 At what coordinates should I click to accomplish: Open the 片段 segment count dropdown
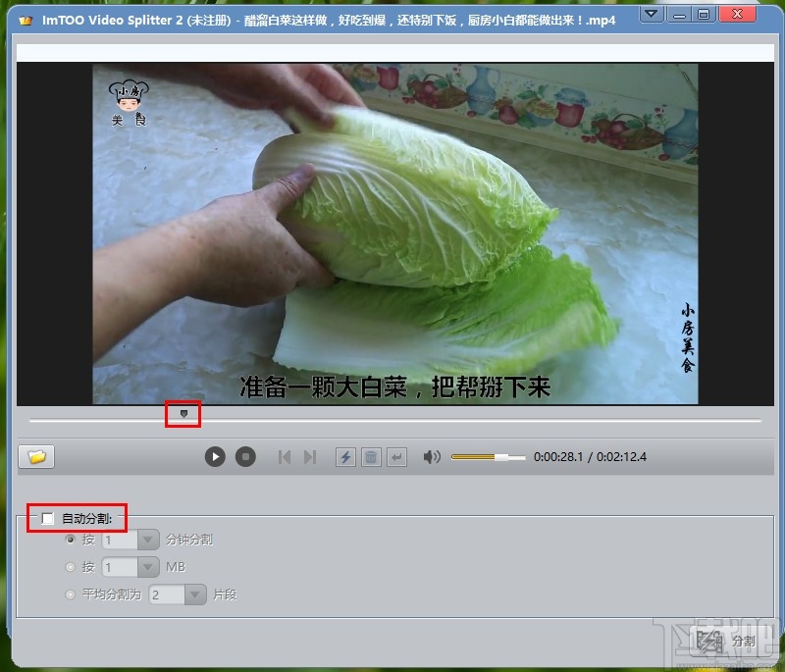coord(193,594)
